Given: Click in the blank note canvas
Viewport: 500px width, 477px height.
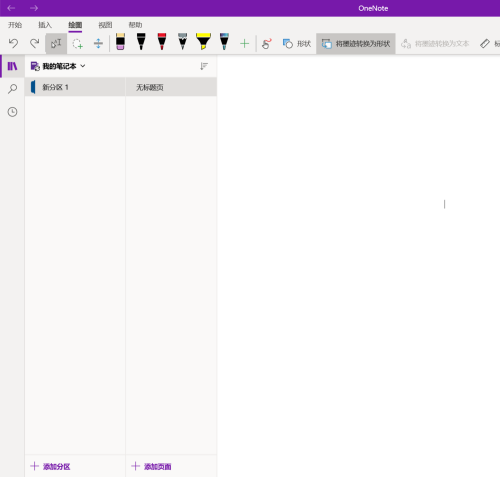Looking at the screenshot, I should (358, 267).
